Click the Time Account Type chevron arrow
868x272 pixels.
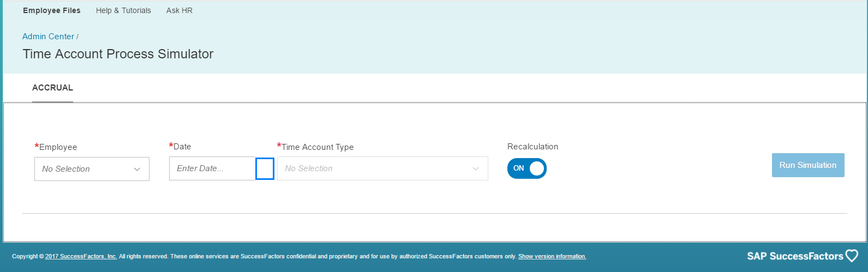coord(476,169)
